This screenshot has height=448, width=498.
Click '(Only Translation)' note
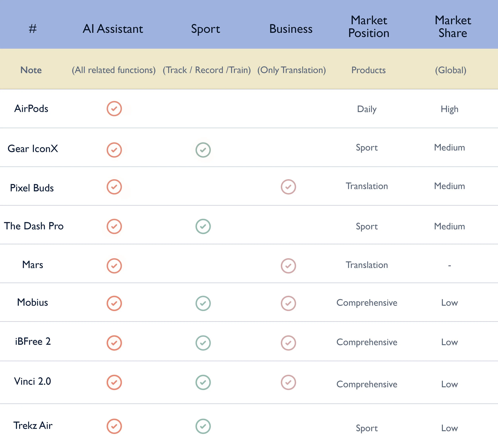292,70
